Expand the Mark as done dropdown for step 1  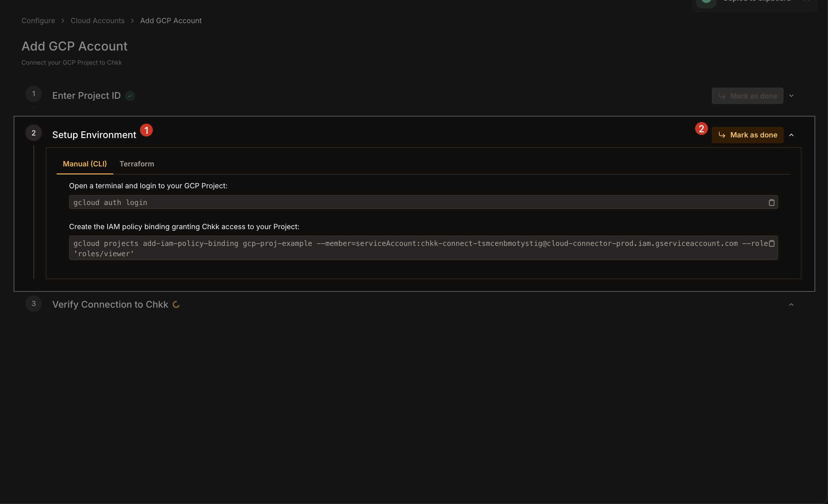792,95
